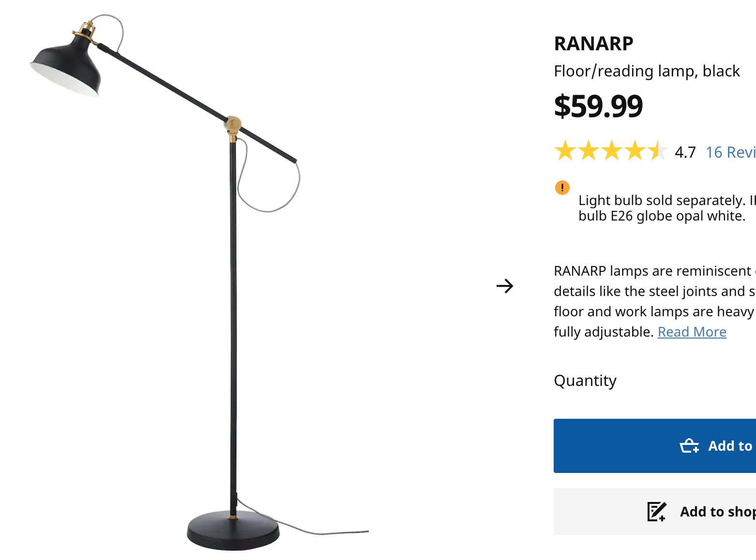Click the RANARP product title
Viewport: 756px width, 560px height.
point(593,44)
